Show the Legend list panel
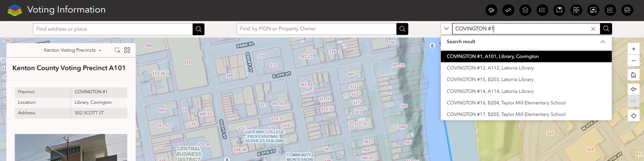Image resolution: width=644 pixels, height=161 pixels. point(542,10)
